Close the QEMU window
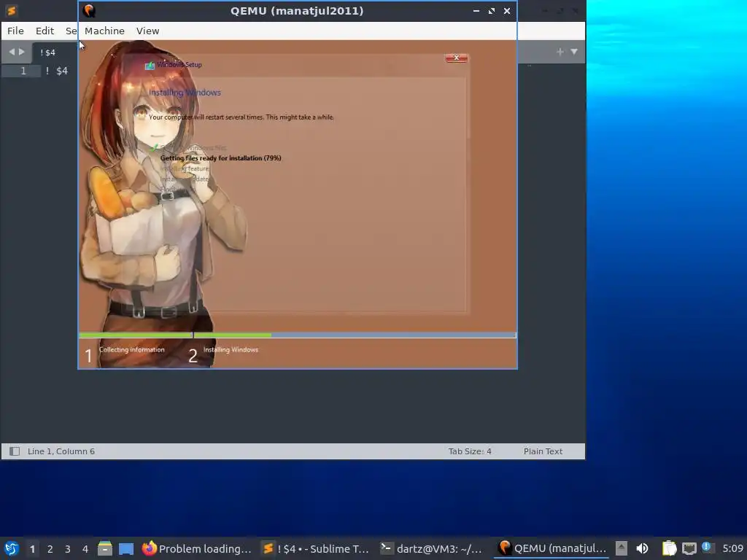Viewport: 747px width, 560px height. pyautogui.click(x=507, y=10)
